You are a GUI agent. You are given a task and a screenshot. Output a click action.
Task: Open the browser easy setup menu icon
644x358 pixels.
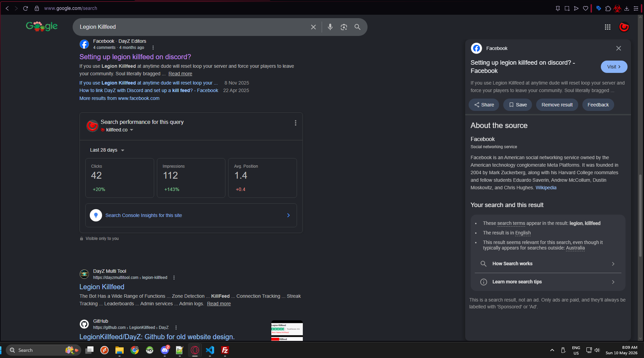[x=636, y=8]
